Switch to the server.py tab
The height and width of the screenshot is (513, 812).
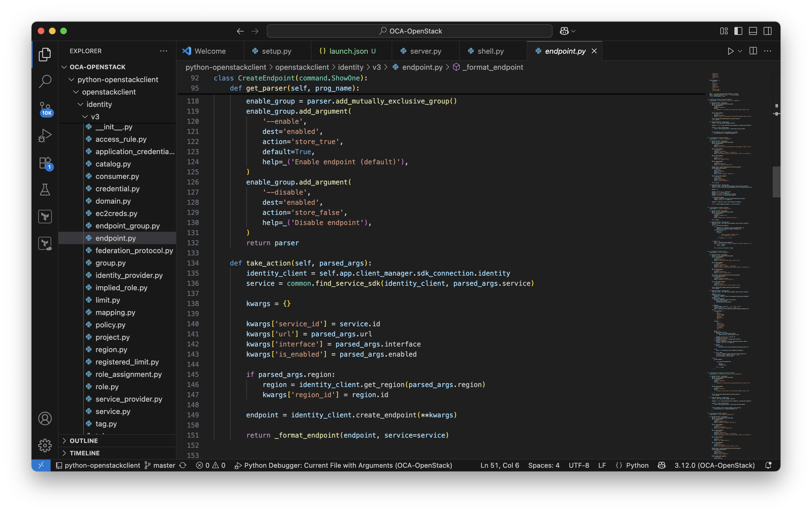[425, 51]
